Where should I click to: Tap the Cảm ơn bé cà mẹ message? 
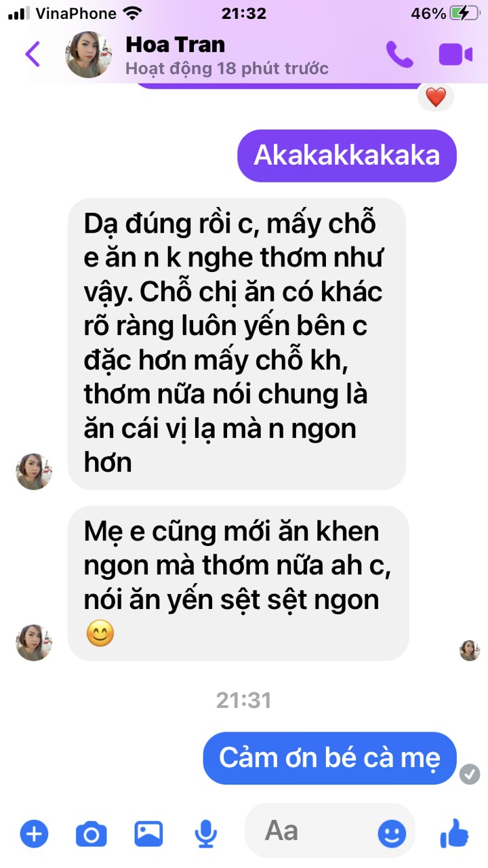[330, 758]
